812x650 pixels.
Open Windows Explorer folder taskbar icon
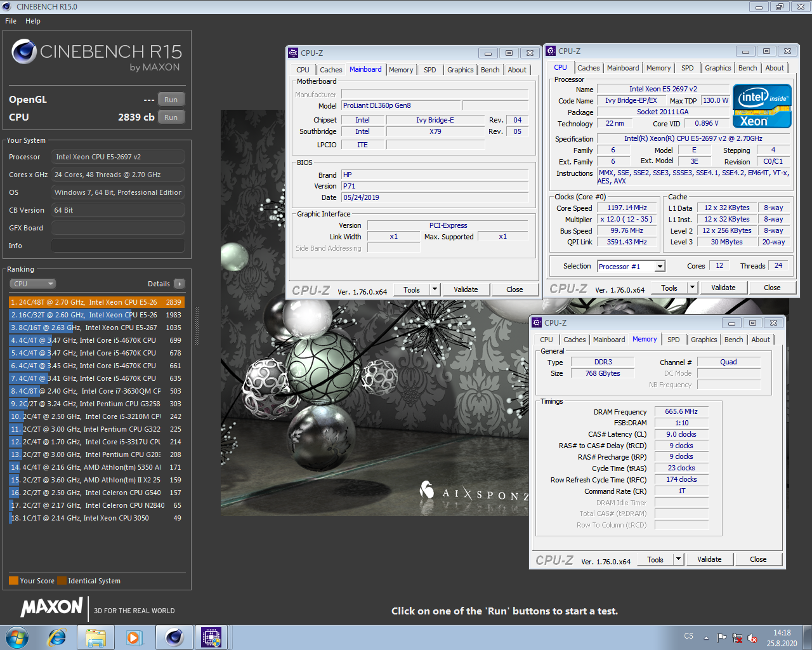click(96, 637)
